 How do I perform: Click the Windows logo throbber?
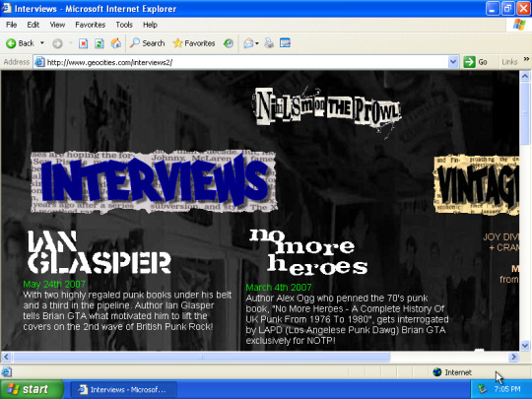(x=519, y=25)
